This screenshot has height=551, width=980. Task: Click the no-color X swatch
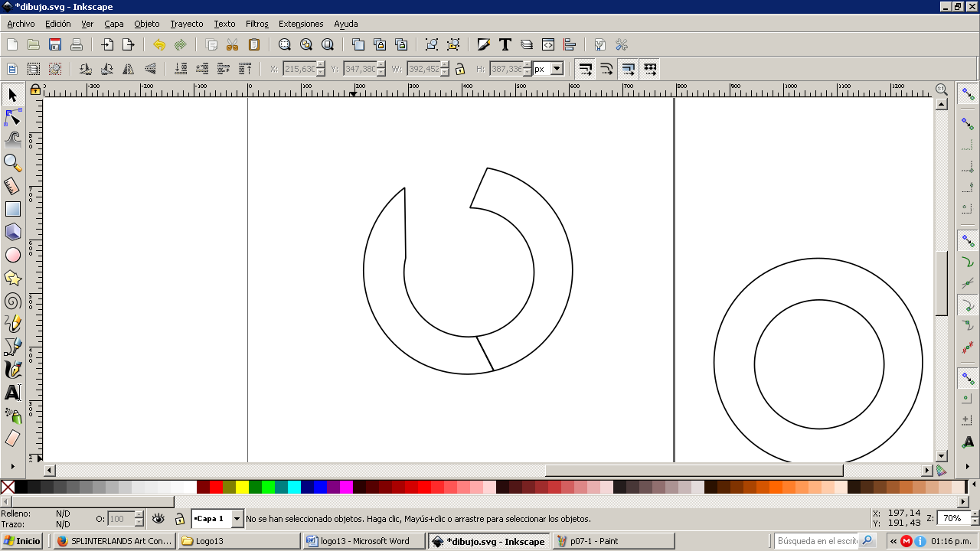[8, 487]
